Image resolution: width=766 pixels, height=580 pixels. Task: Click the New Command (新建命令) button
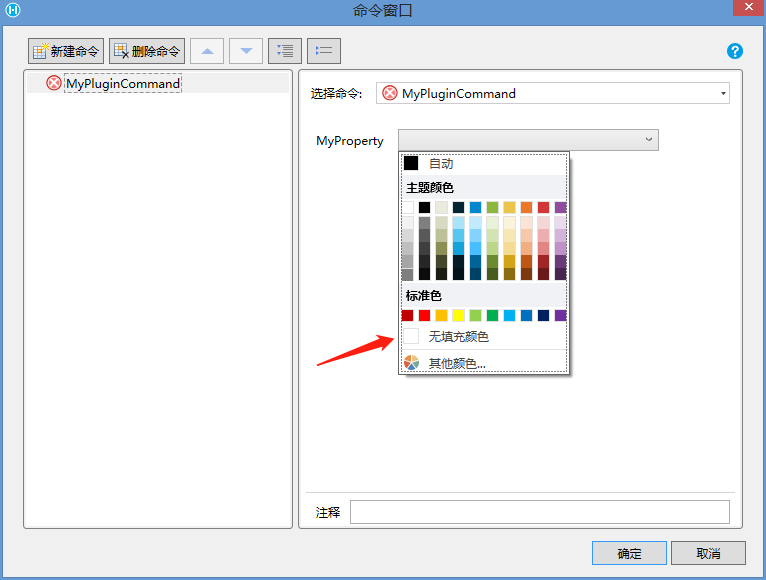pyautogui.click(x=66, y=51)
